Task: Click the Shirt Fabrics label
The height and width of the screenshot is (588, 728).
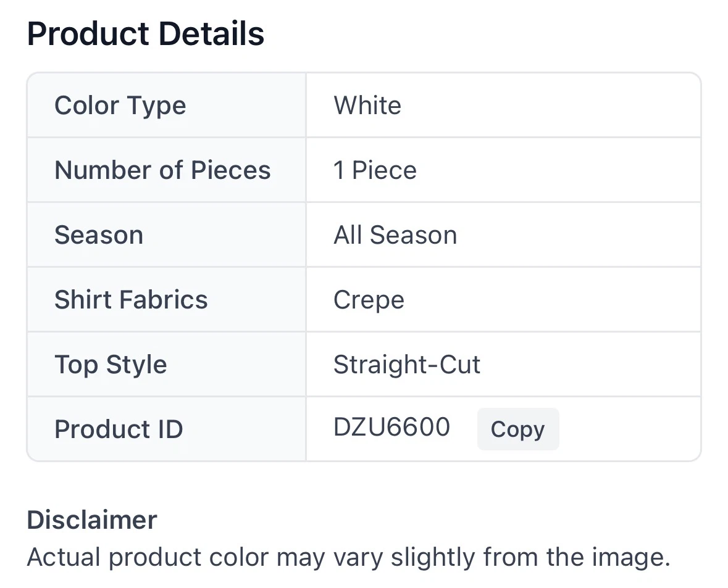Action: coord(131,299)
